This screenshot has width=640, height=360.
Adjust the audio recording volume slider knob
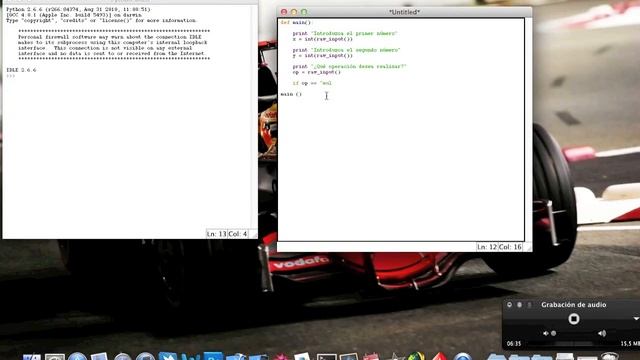pos(553,333)
